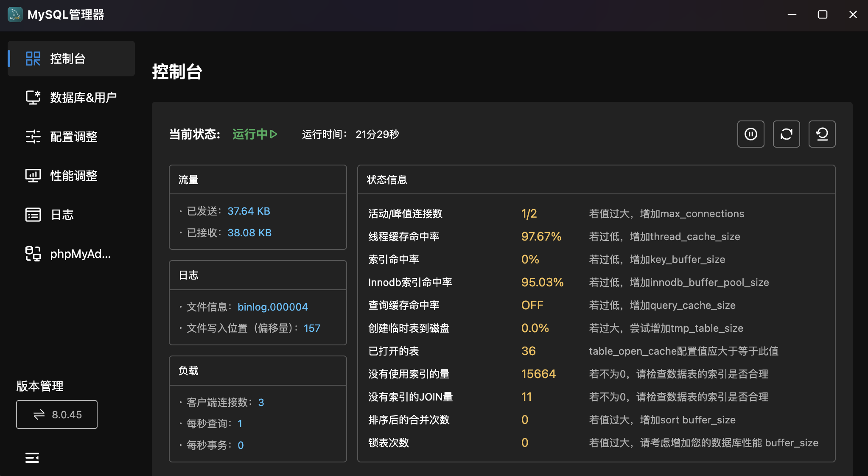Click the 排序后的合并次数 label
868x476 pixels.
(x=409, y=420)
